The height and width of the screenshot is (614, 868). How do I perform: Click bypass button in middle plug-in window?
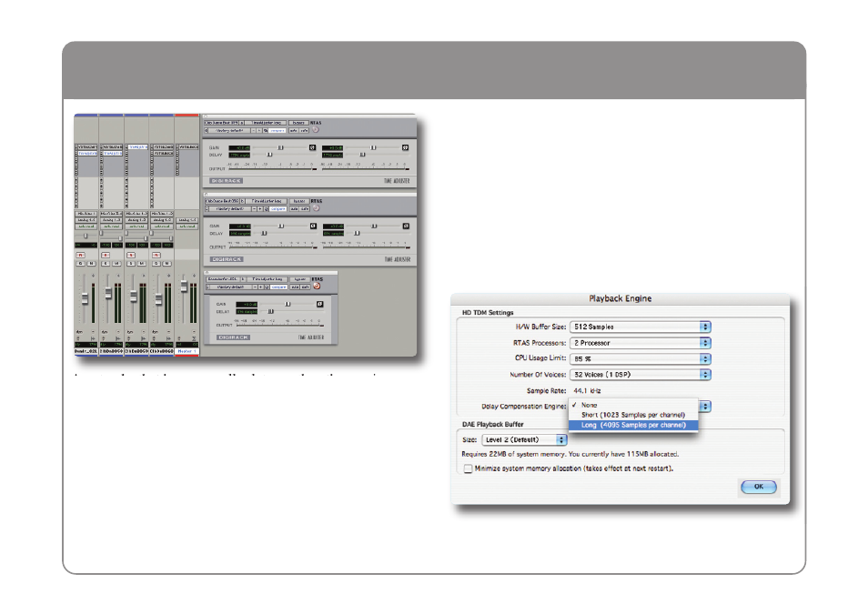tap(299, 201)
